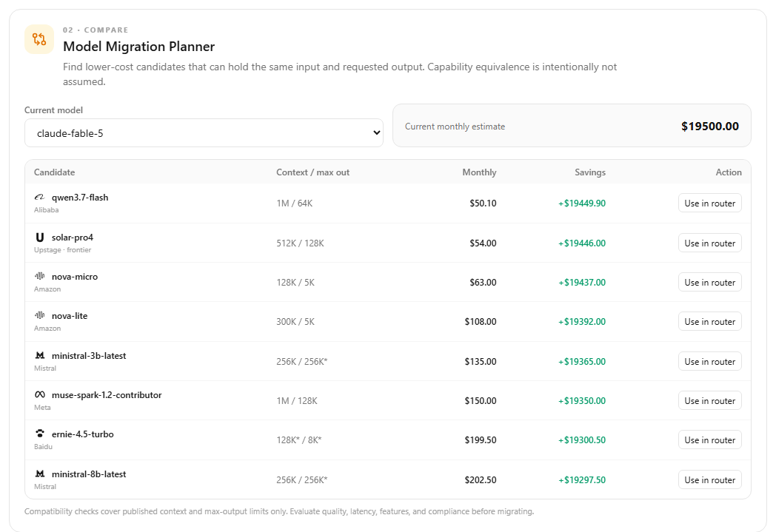Click the +$19449.90 savings value
The height and width of the screenshot is (532, 776).
click(x=582, y=203)
